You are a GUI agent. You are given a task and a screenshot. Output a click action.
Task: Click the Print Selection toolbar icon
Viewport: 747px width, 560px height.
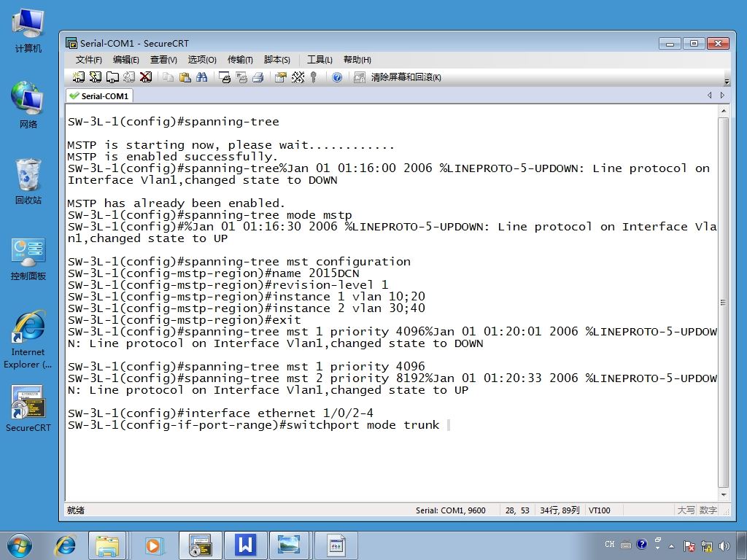click(241, 77)
